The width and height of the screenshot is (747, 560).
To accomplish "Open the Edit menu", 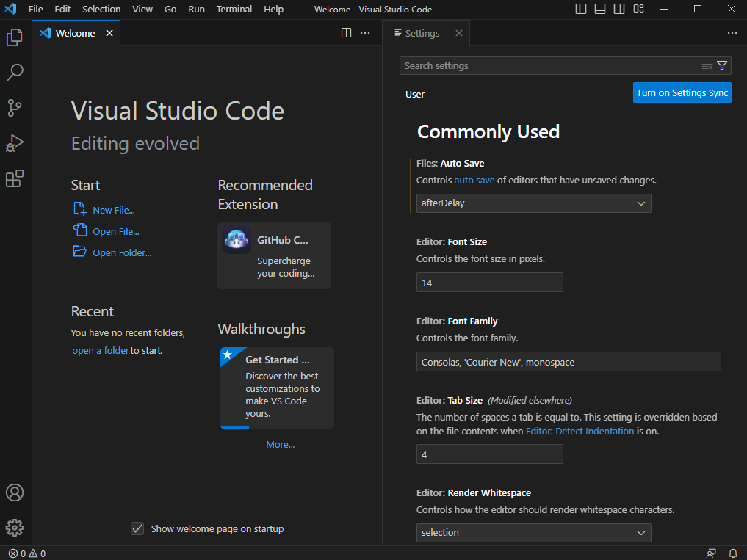I will point(62,9).
